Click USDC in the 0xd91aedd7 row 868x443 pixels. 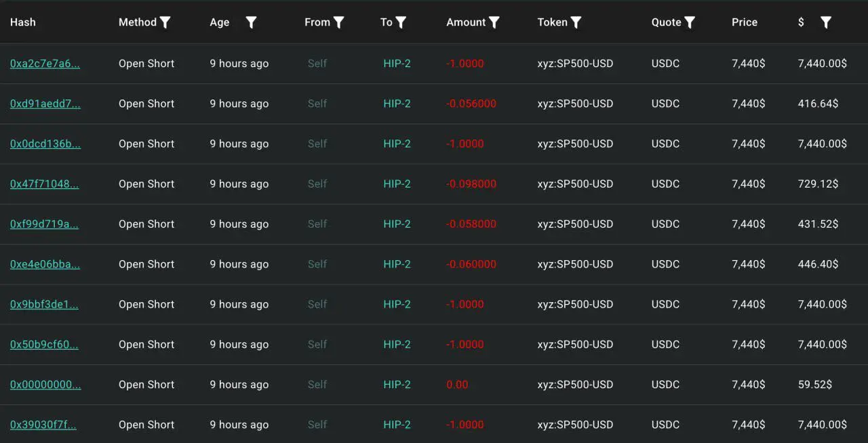(665, 104)
